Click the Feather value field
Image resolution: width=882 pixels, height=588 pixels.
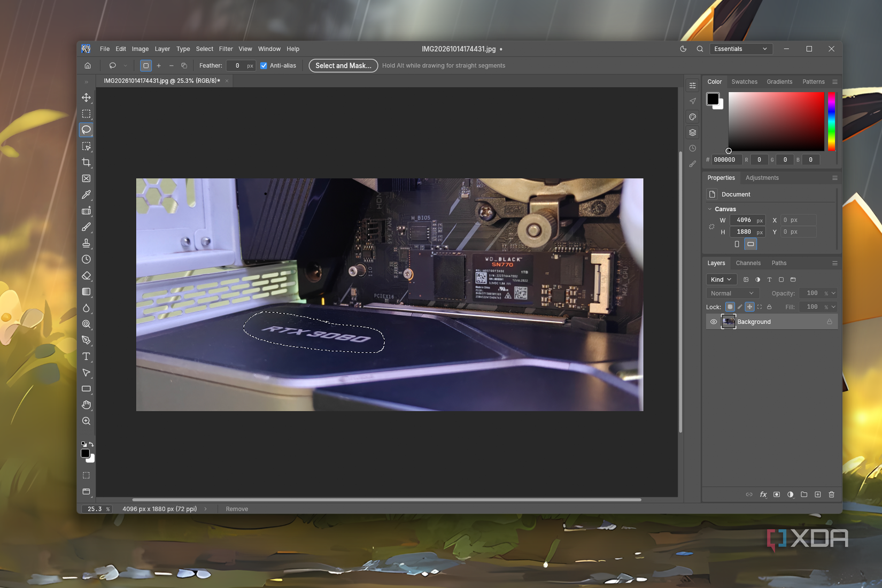coord(241,66)
